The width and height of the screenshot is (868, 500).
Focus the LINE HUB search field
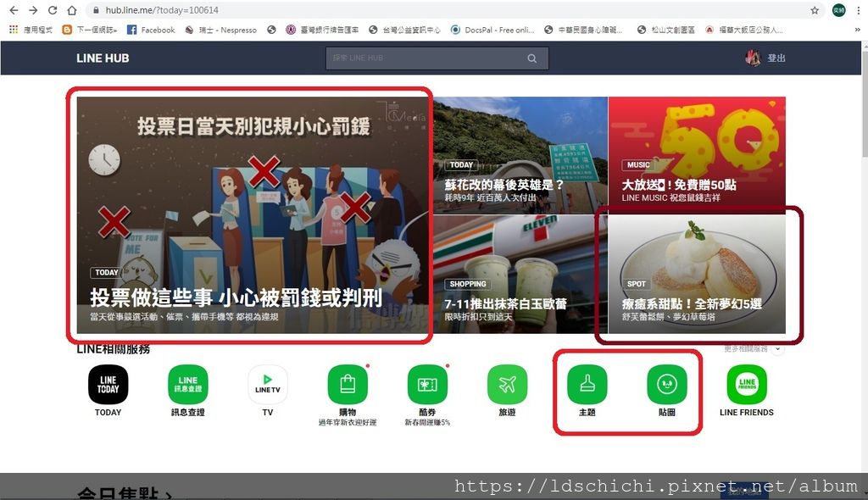tap(437, 58)
